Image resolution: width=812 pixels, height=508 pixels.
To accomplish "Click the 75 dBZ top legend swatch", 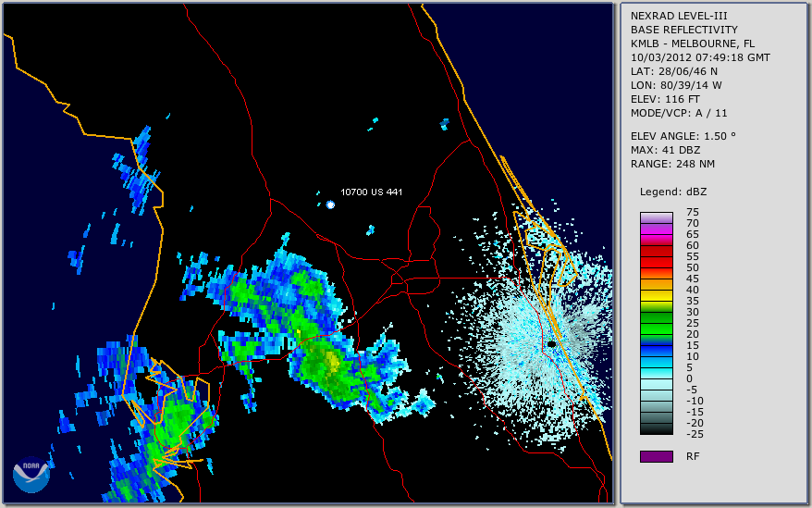I will [x=656, y=217].
